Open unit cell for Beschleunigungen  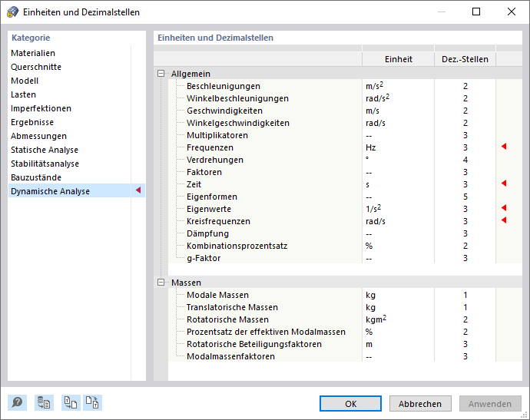click(398, 86)
